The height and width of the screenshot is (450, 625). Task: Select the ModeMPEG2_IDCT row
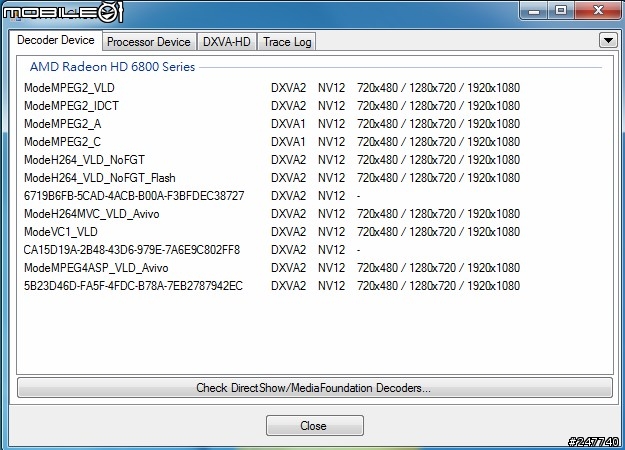(272, 106)
